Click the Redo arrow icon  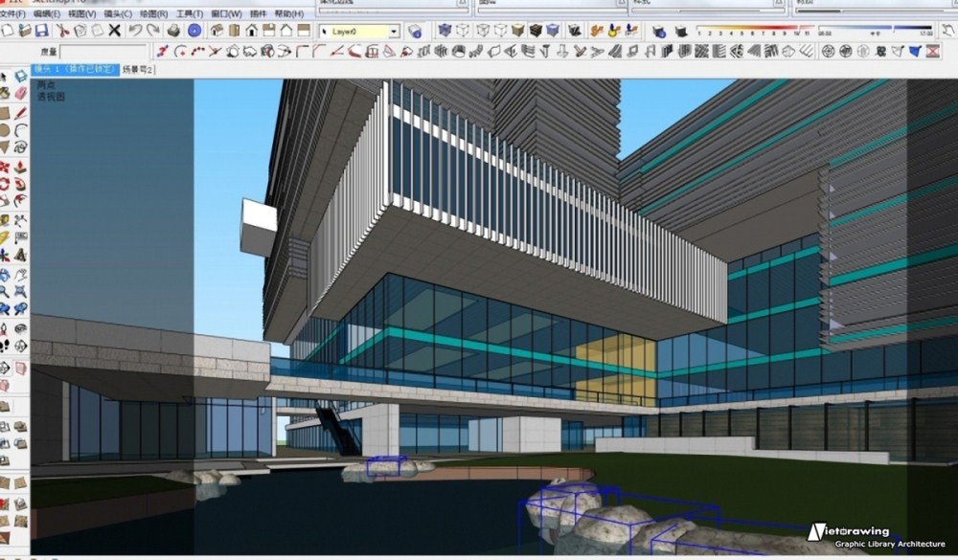152,31
